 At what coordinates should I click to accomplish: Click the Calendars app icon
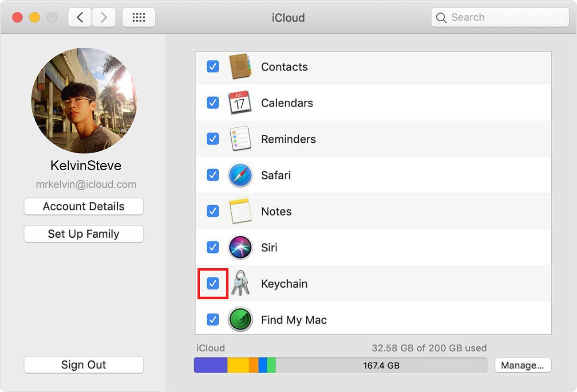(240, 103)
